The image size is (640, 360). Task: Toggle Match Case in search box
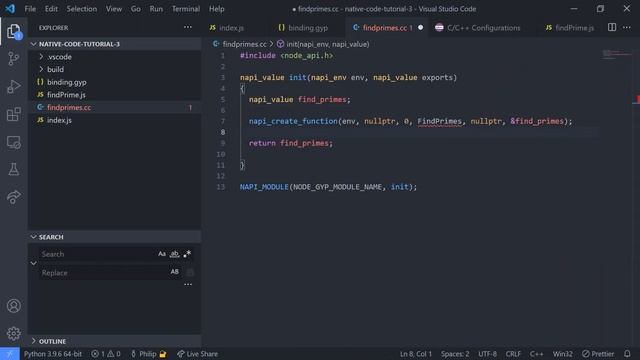coord(162,254)
